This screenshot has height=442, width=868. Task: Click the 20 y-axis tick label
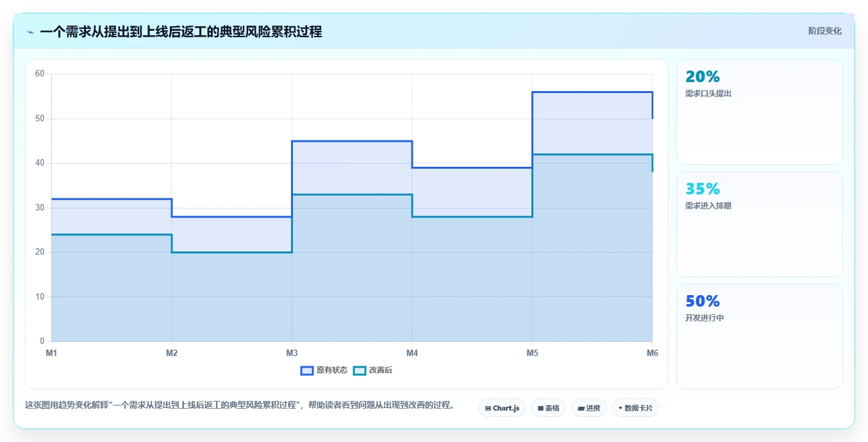click(x=40, y=252)
